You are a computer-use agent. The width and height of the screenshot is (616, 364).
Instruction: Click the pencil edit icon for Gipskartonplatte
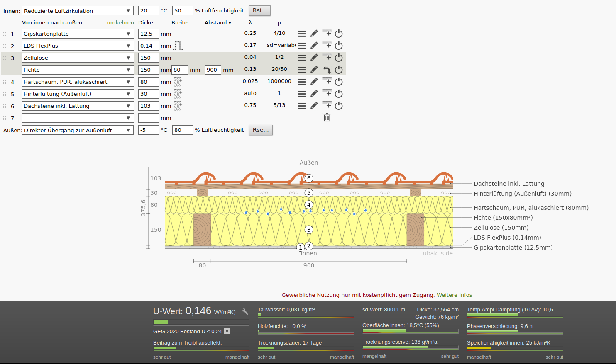[314, 34]
